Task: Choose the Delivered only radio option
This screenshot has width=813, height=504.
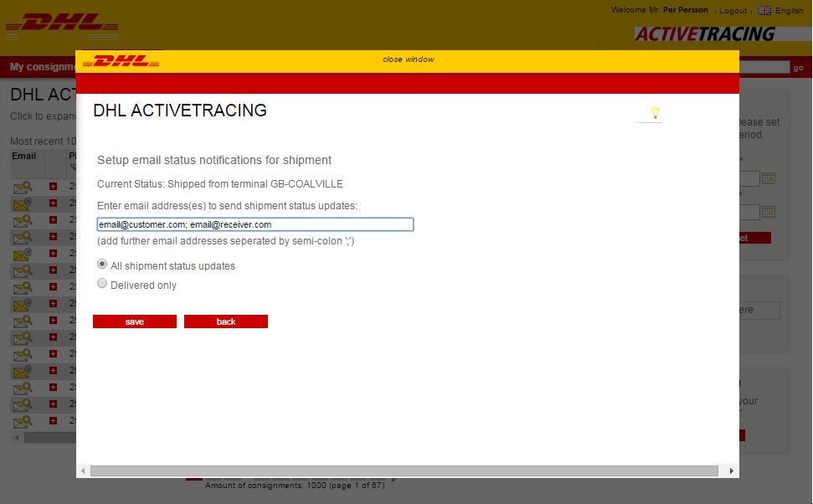Action: click(x=102, y=283)
